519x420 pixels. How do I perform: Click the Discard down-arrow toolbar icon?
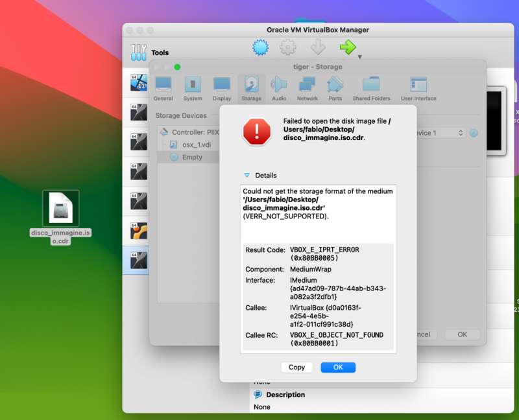318,47
